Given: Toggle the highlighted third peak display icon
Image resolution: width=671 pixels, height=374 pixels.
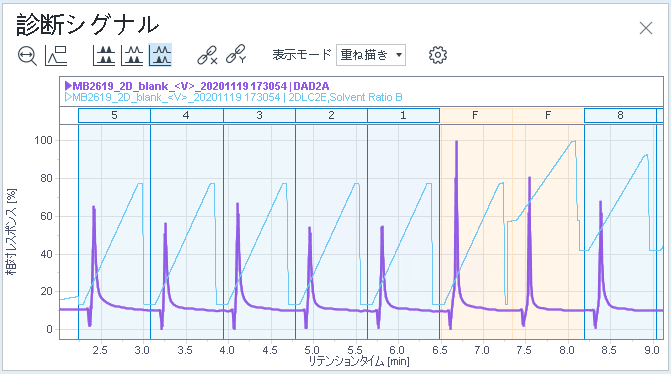Looking at the screenshot, I should [160, 55].
